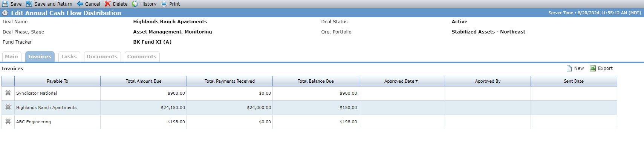The height and width of the screenshot is (162, 644).
Task: Click the Server Time stamp
Action: coord(595,13)
